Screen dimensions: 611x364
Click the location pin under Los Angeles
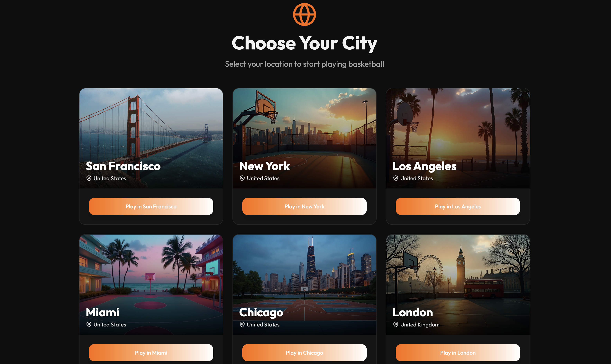(x=396, y=178)
